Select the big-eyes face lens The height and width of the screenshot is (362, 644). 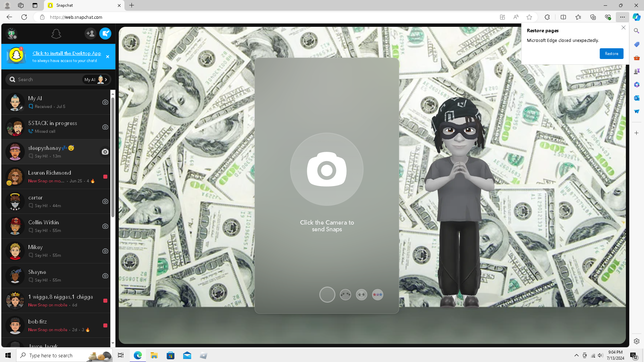point(361,295)
